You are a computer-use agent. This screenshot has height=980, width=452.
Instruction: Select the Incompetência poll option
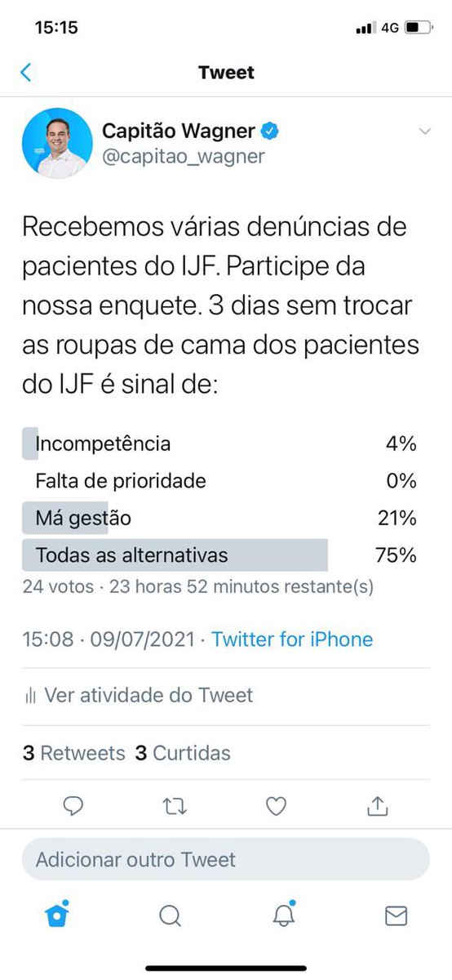[219, 444]
